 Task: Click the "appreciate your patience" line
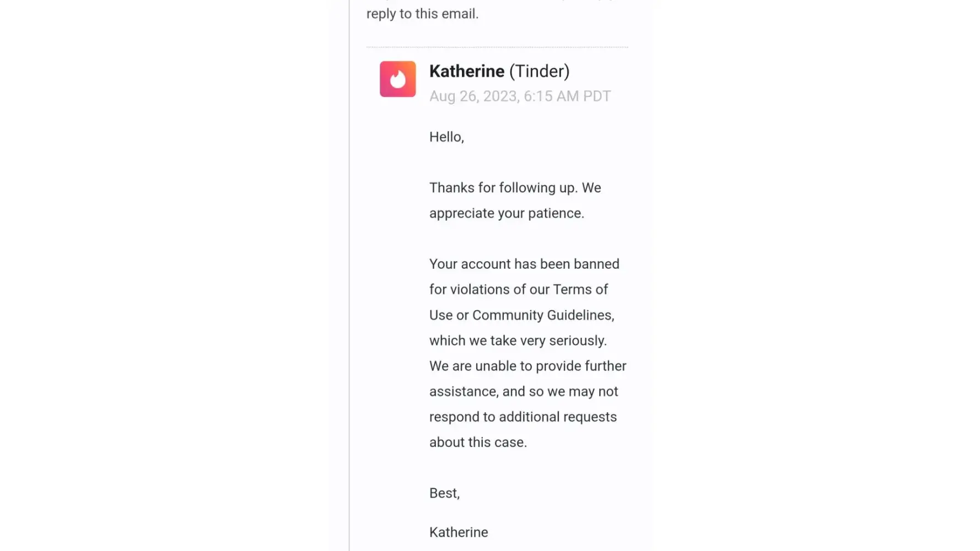click(507, 213)
